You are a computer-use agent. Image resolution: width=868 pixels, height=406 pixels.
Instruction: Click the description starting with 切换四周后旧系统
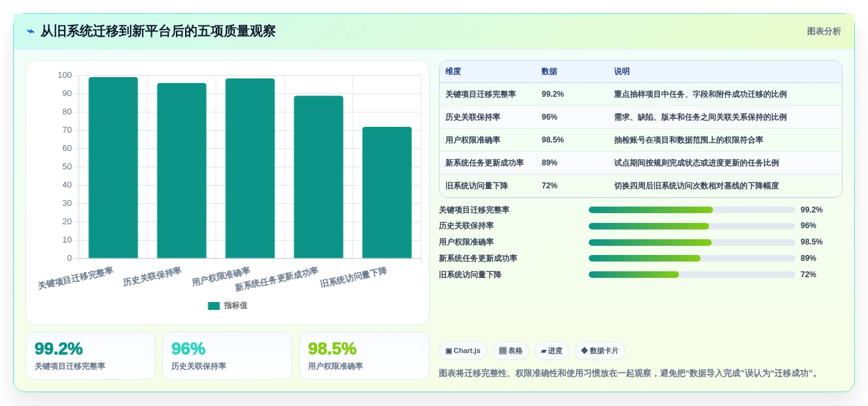point(697,186)
